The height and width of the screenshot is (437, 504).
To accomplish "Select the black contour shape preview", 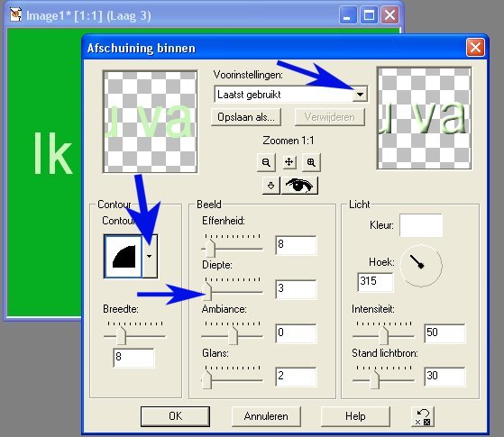I will (124, 257).
